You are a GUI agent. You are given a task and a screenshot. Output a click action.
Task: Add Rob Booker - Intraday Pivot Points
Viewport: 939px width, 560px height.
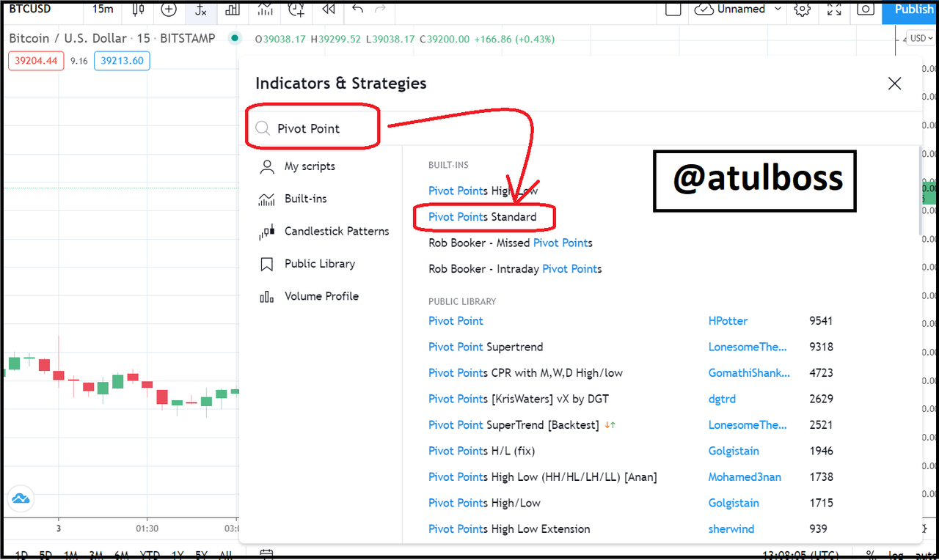pyautogui.click(x=515, y=269)
